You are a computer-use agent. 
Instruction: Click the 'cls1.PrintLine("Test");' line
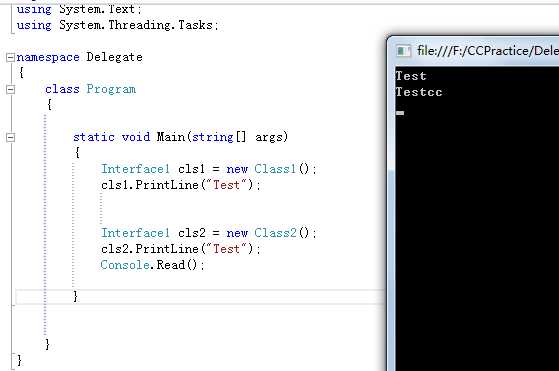(x=181, y=185)
